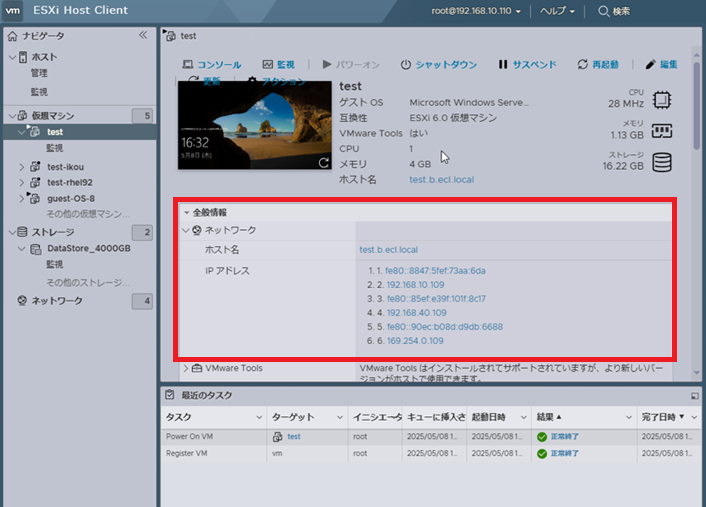Screen dimensions: 706x507
Task: Select 管理 under Host
Action: 39,73
